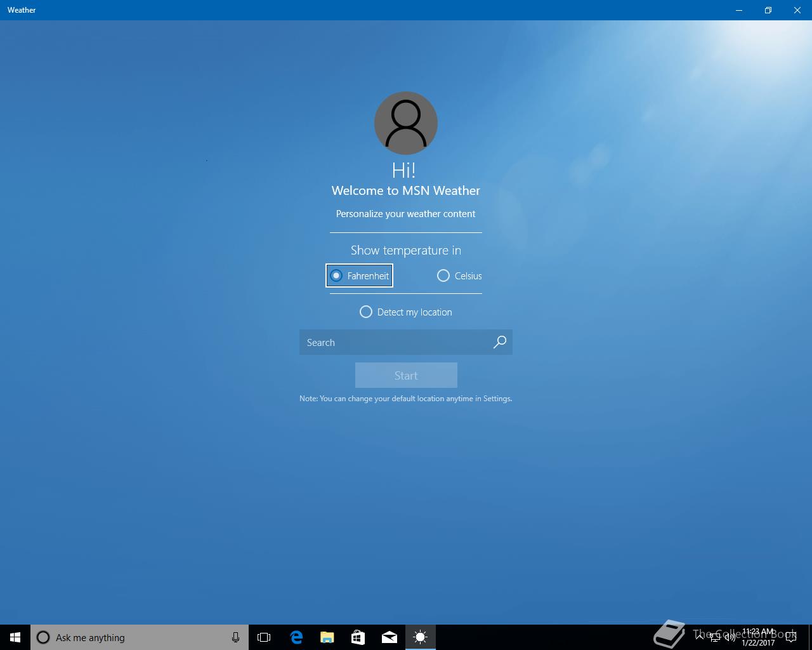
Task: Click the Cortana Ask me anything box
Action: click(140, 637)
